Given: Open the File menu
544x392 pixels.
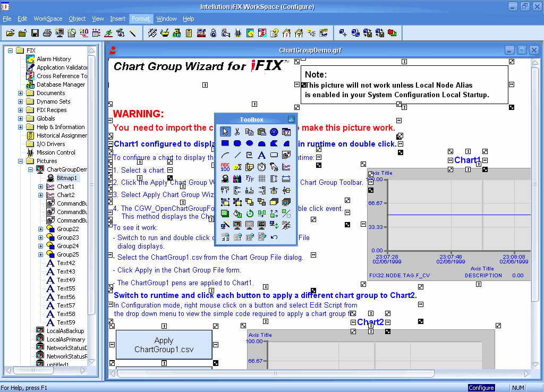Looking at the screenshot, I should (x=7, y=19).
